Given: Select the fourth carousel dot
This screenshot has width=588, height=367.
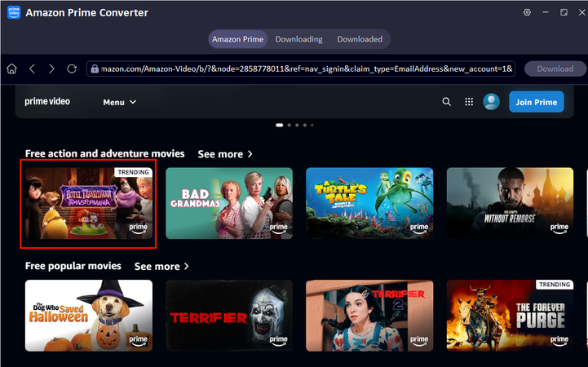Looking at the screenshot, I should (x=305, y=126).
